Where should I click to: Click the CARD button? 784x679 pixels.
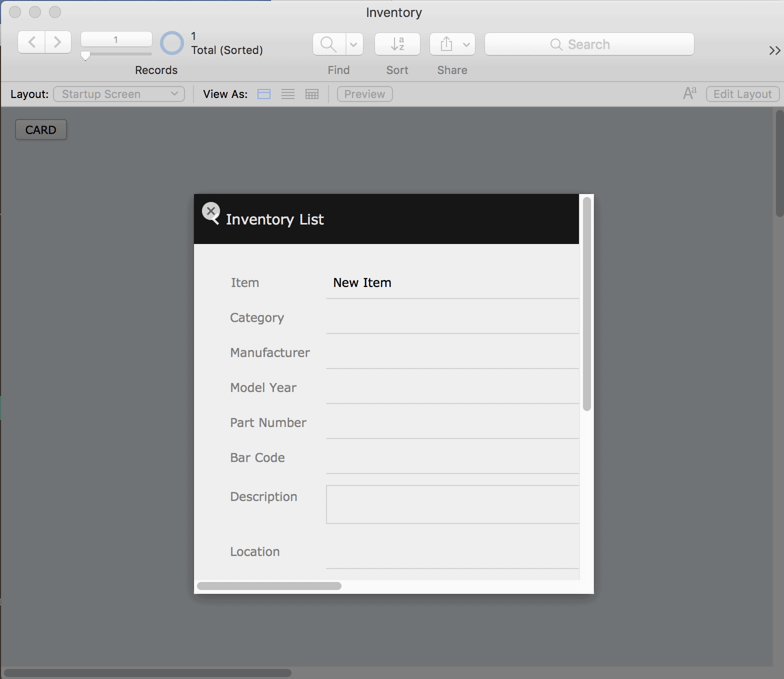click(41, 130)
